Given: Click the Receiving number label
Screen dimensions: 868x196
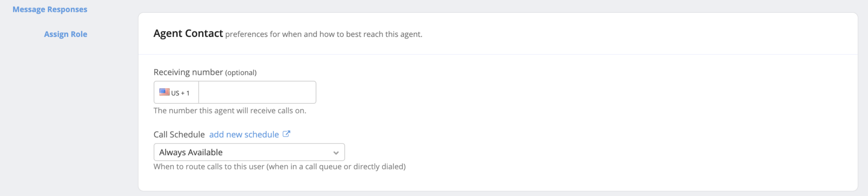Looking at the screenshot, I should (188, 72).
